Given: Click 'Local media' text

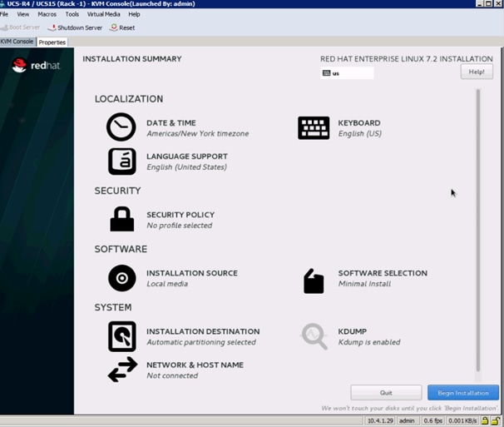Looking at the screenshot, I should (167, 284).
